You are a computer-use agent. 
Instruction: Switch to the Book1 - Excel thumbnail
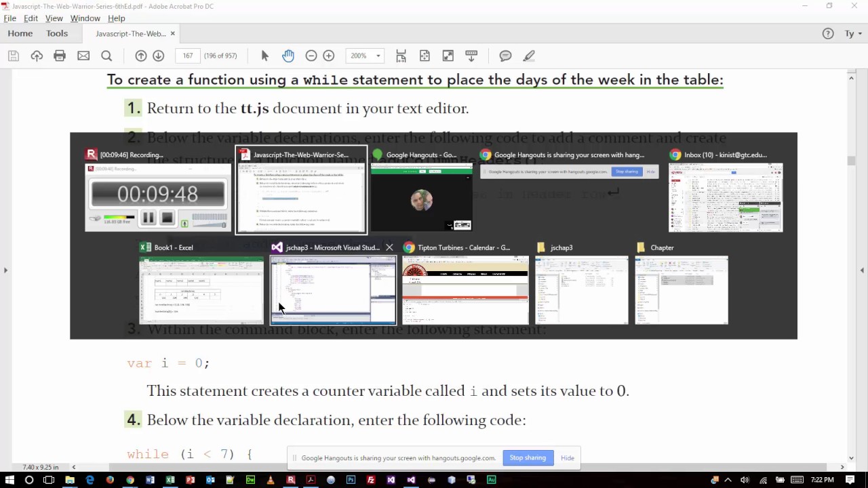[x=201, y=283]
